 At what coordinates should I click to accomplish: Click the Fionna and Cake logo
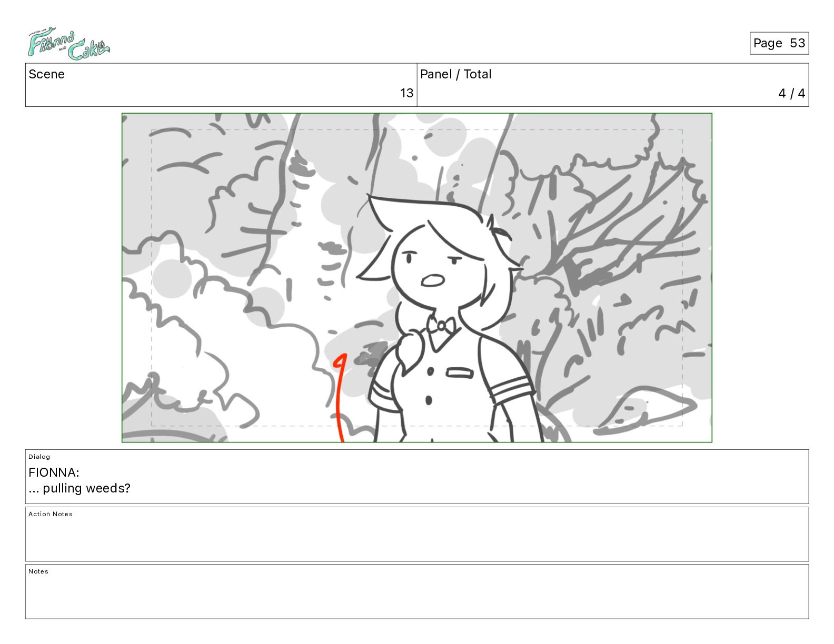tap(68, 44)
